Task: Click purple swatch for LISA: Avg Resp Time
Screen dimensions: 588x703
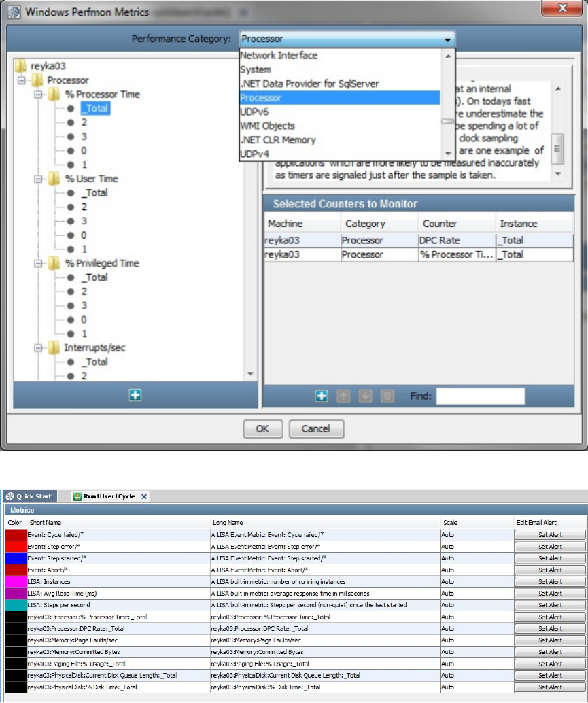Action: point(16,593)
